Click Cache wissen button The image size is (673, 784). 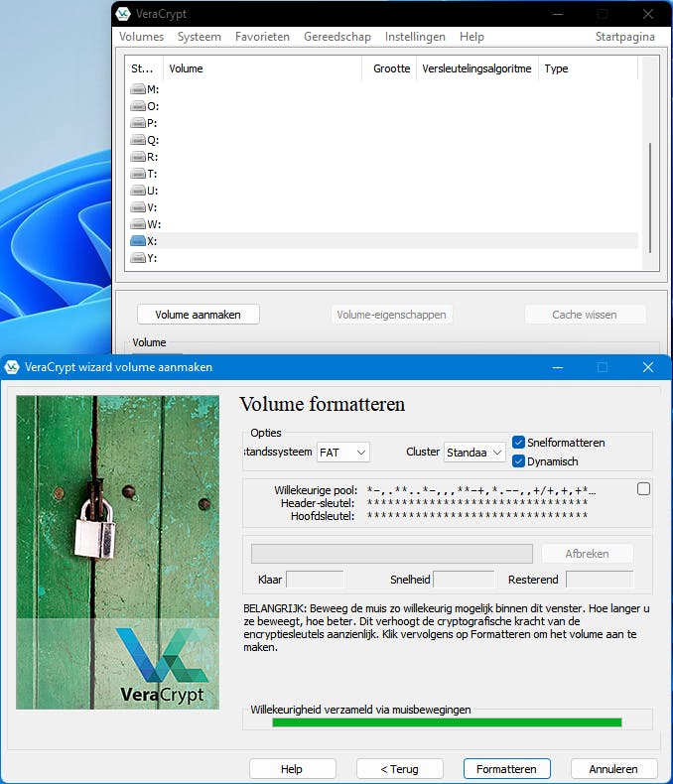click(585, 315)
